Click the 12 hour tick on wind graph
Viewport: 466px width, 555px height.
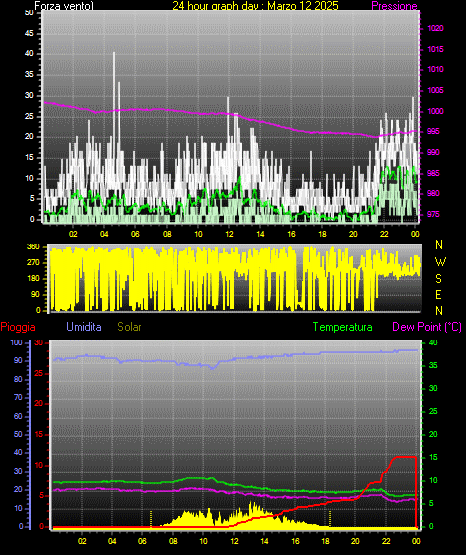click(229, 234)
